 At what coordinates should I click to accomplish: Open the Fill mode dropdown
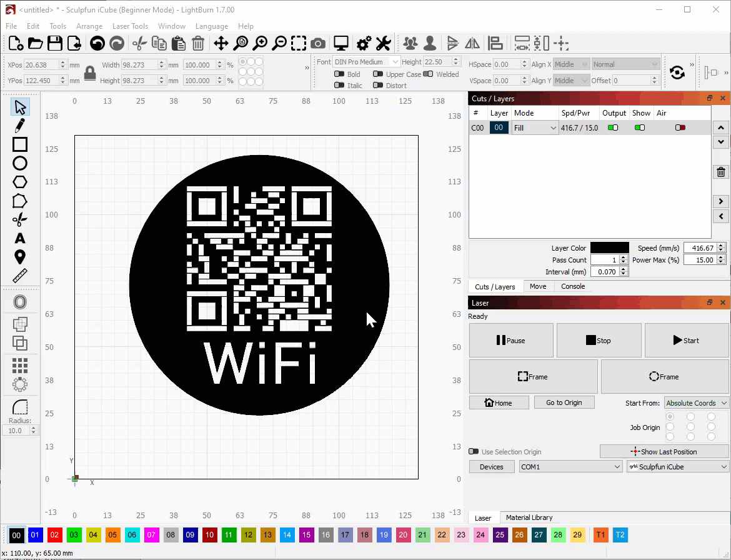[535, 128]
